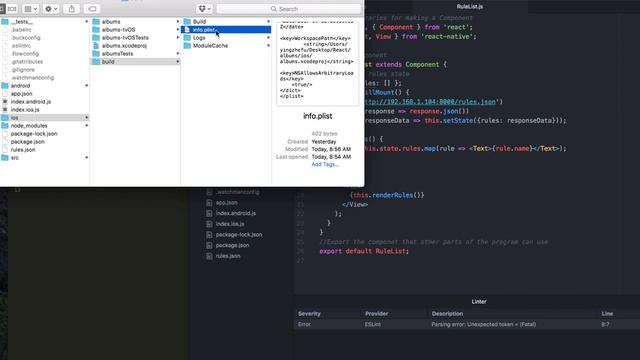Screen dimensions: 640x360
Task: Open package.json in editor tree view
Action: click(232, 245)
